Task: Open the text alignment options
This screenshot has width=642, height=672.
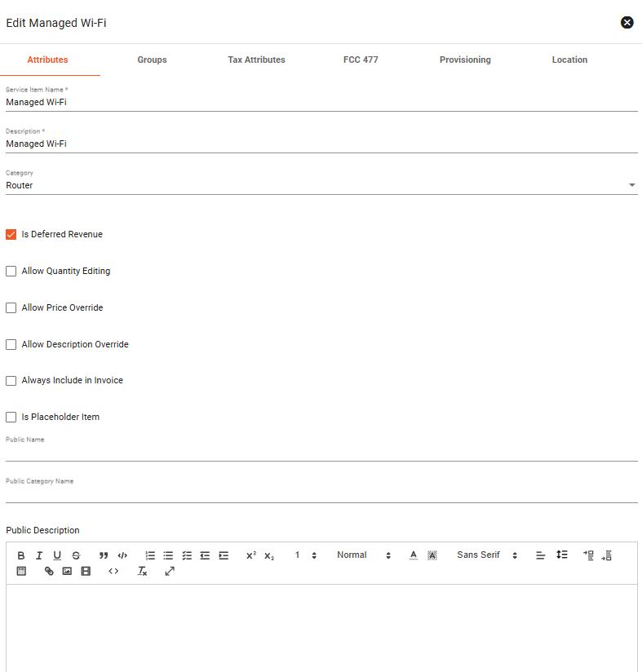Action: pos(540,555)
